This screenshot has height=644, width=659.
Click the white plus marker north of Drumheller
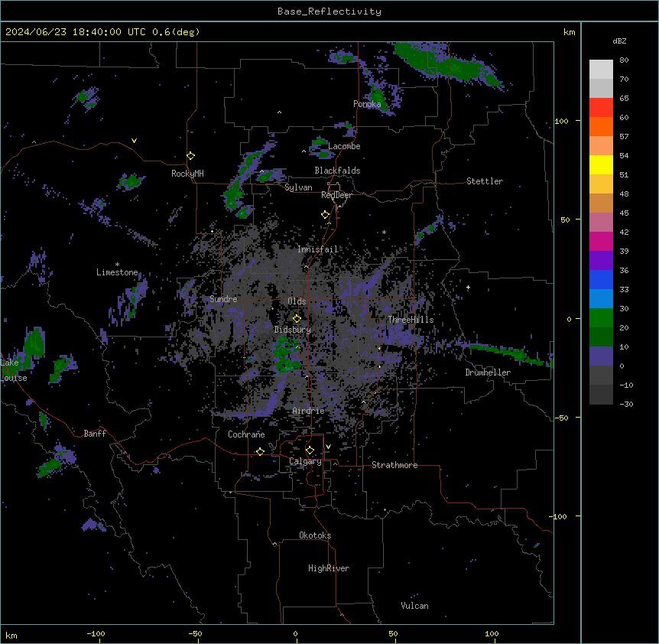[468, 288]
